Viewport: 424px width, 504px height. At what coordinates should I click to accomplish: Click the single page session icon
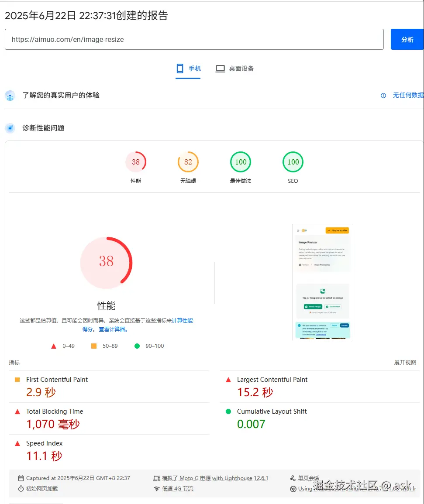pos(293,478)
